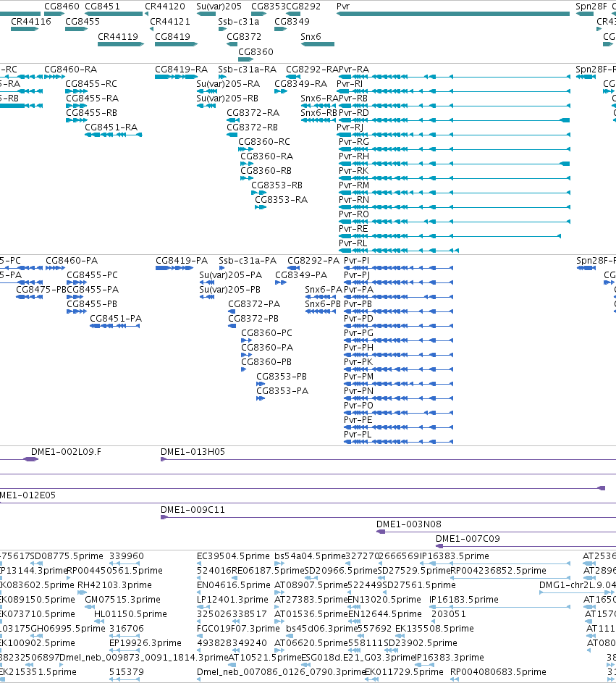The image size is (616, 683).
Task: Click the CG8292-PA protein label
Action: [x=313, y=261]
